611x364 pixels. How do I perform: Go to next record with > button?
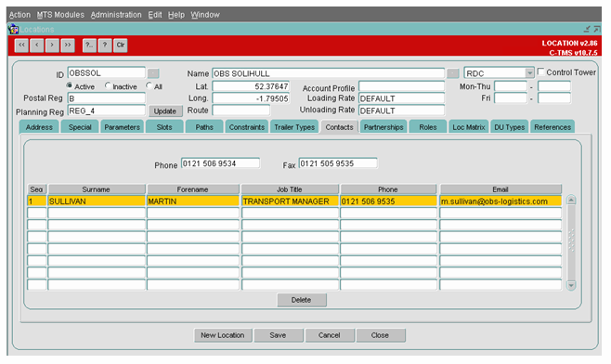coord(52,45)
